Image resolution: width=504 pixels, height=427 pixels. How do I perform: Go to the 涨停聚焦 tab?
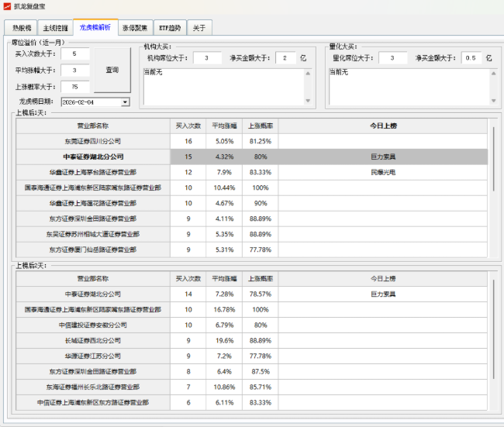pos(136,28)
